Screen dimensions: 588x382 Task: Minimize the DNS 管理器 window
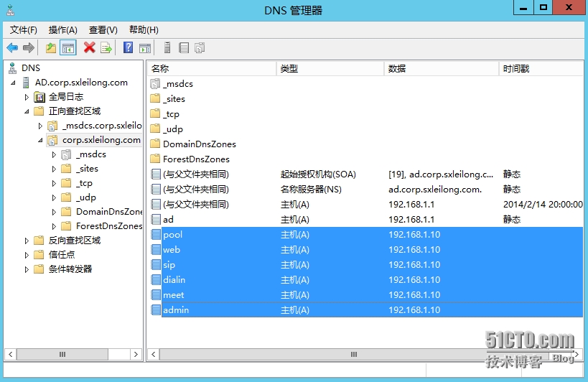pos(523,7)
